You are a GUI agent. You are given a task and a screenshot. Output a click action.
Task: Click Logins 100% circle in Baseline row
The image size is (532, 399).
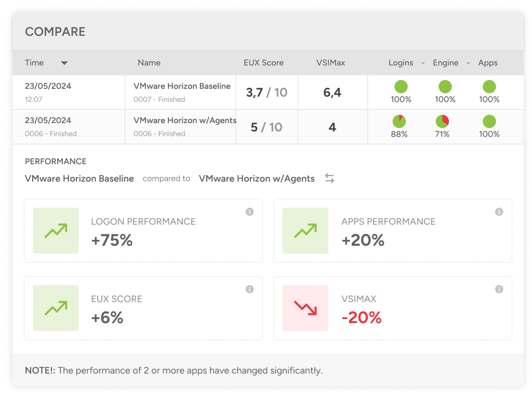coord(401,87)
